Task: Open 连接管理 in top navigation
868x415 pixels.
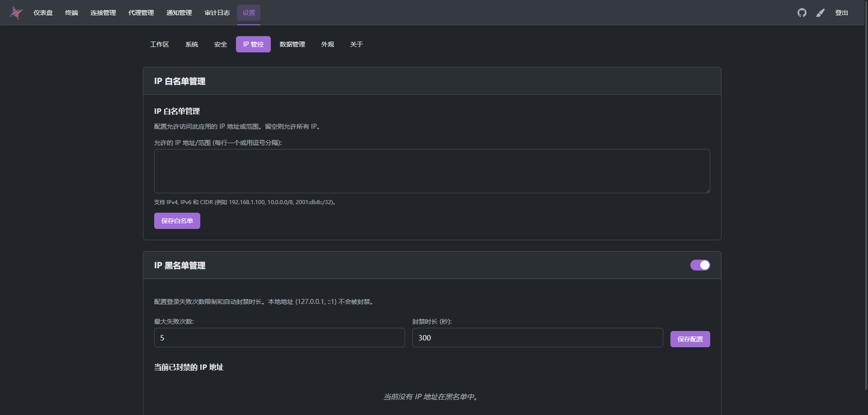Action: (x=103, y=13)
